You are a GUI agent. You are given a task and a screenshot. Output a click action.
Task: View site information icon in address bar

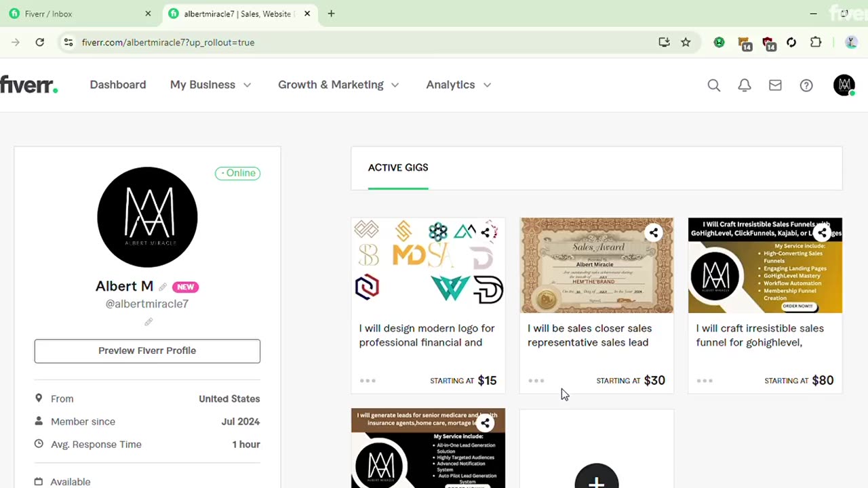(68, 42)
